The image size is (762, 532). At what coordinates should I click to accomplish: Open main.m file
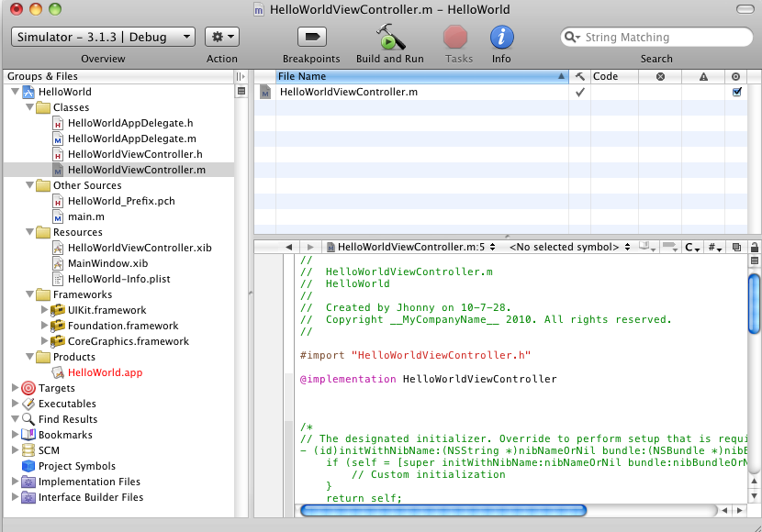click(x=86, y=216)
